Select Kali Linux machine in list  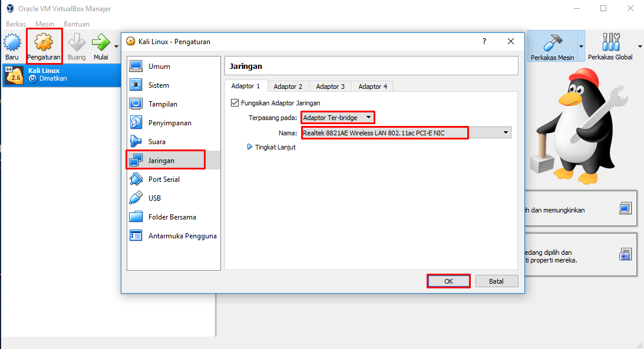tap(62, 75)
